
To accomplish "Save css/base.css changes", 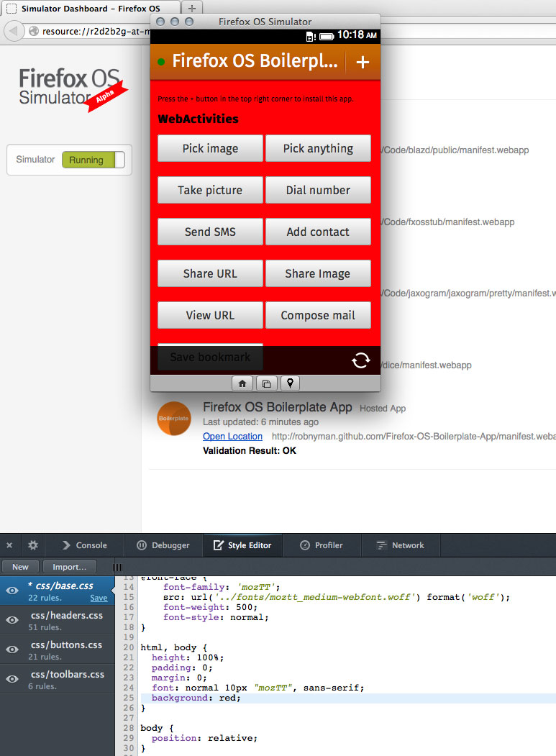I will pyautogui.click(x=99, y=598).
